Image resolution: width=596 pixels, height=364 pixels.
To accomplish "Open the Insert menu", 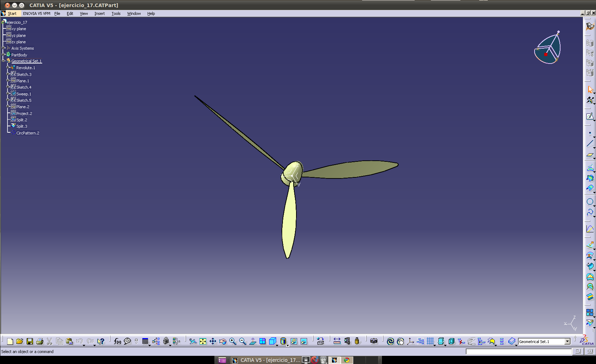I will pyautogui.click(x=99, y=13).
